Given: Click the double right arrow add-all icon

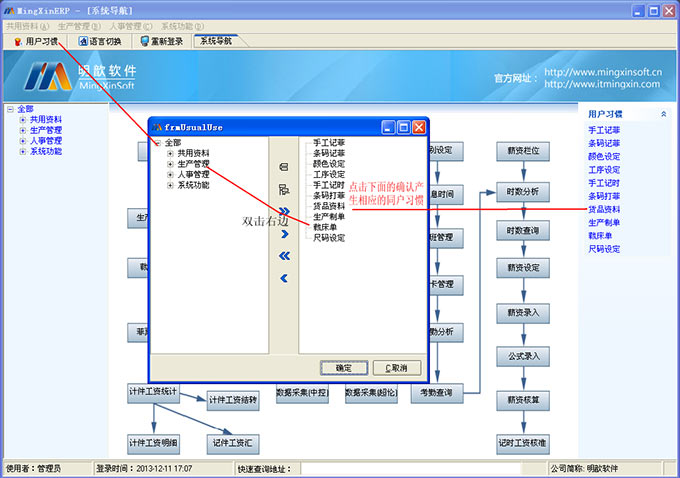Looking at the screenshot, I should tap(284, 211).
